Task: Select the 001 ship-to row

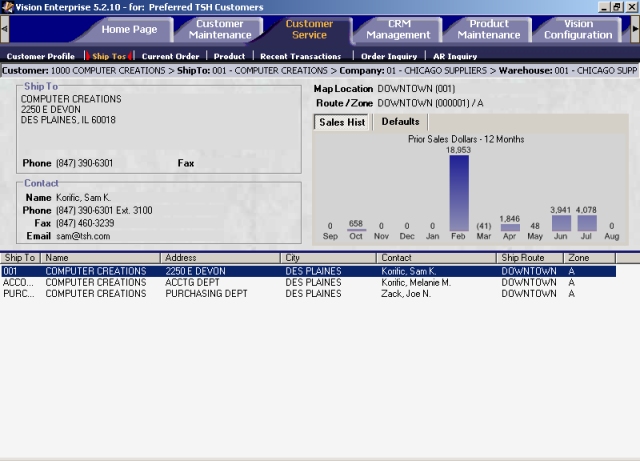Action: [308, 271]
